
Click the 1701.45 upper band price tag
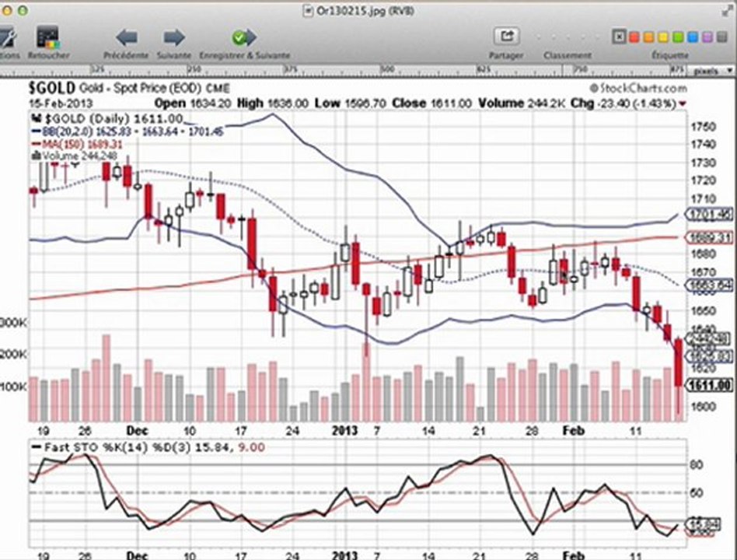(709, 215)
